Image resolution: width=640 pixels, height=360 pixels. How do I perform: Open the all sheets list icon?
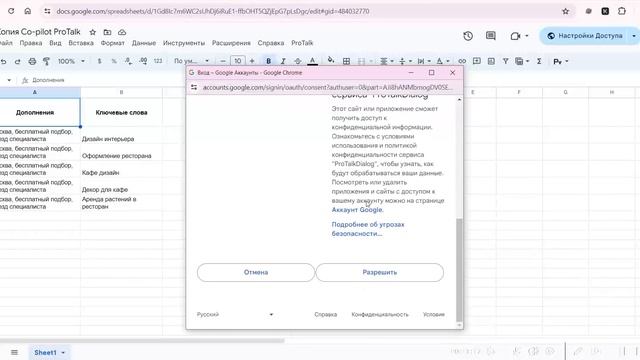(x=14, y=352)
